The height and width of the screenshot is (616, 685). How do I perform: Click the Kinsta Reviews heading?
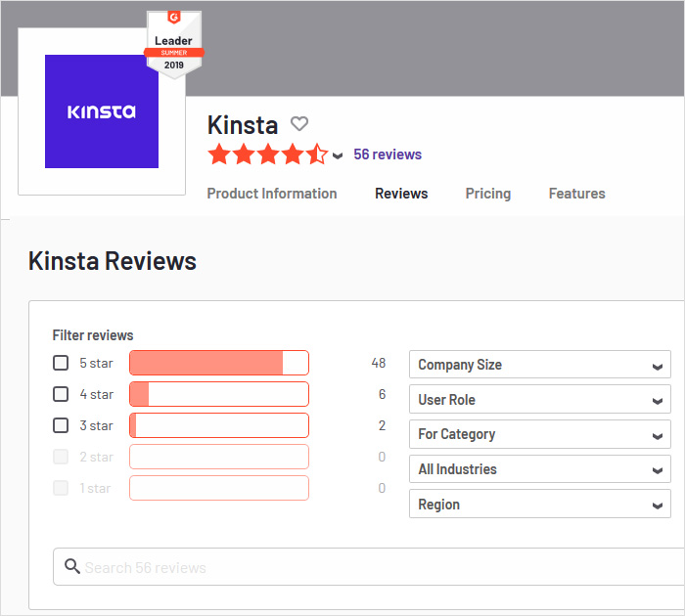click(113, 261)
